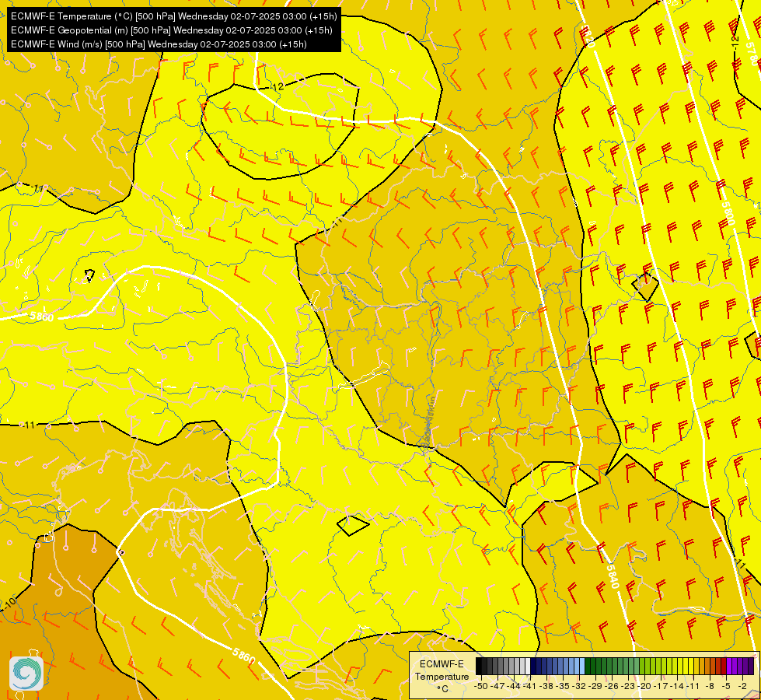Click the red swatch above -5 in the legend
Image resolution: width=761 pixels, height=700 pixels.
click(x=724, y=667)
